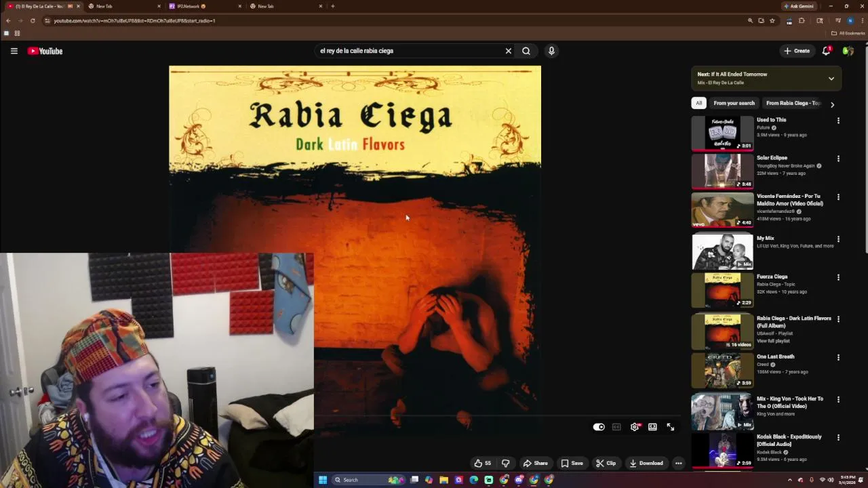868x488 pixels.
Task: Open the zoom magnifier in the address bar
Action: coord(750,20)
